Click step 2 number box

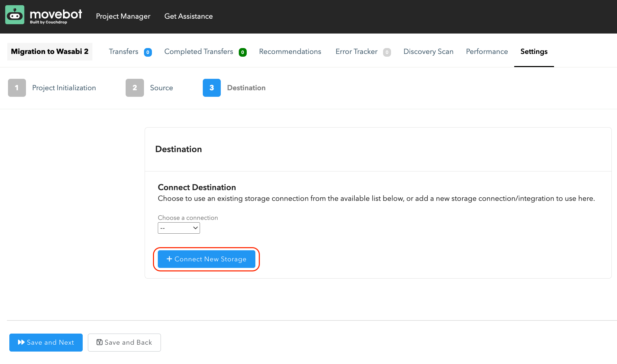[135, 88]
